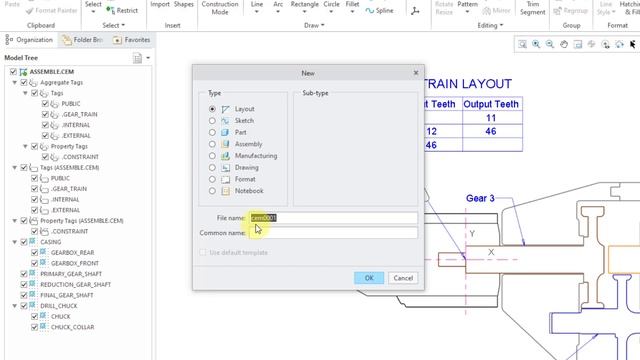Open the Select group dropdown

coord(113,25)
